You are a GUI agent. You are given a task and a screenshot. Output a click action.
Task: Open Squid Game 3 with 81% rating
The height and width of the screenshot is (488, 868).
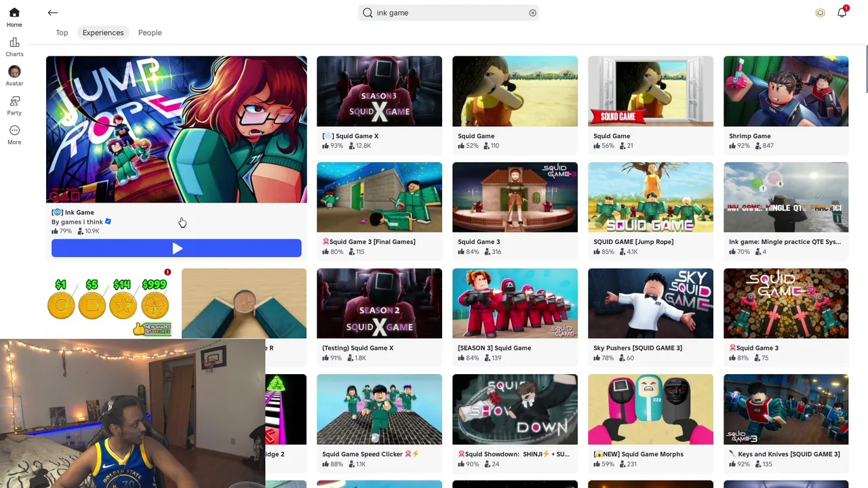(786, 304)
